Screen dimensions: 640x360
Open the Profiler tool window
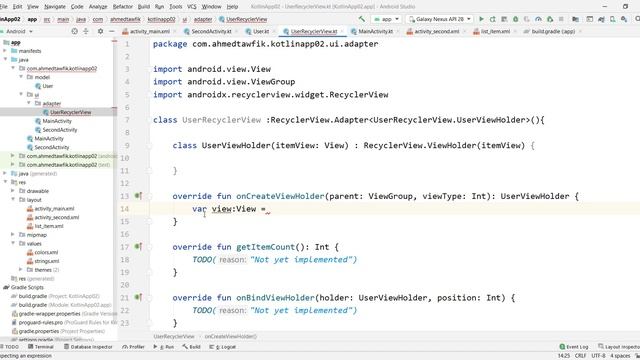point(133,347)
